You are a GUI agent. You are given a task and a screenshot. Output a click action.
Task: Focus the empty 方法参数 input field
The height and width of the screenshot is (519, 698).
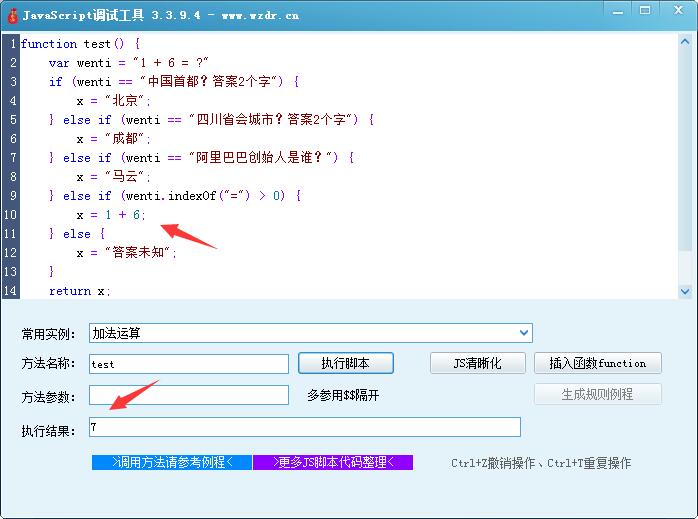click(188, 395)
